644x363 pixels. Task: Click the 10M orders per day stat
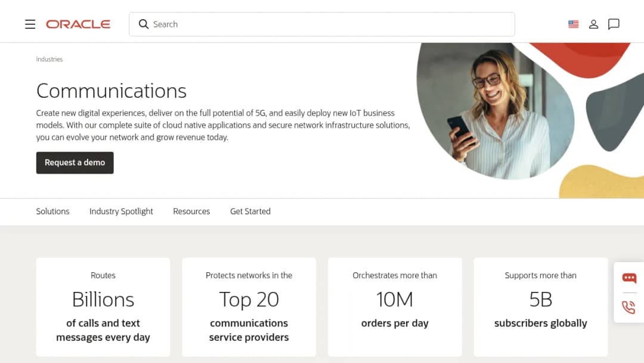coord(395,307)
